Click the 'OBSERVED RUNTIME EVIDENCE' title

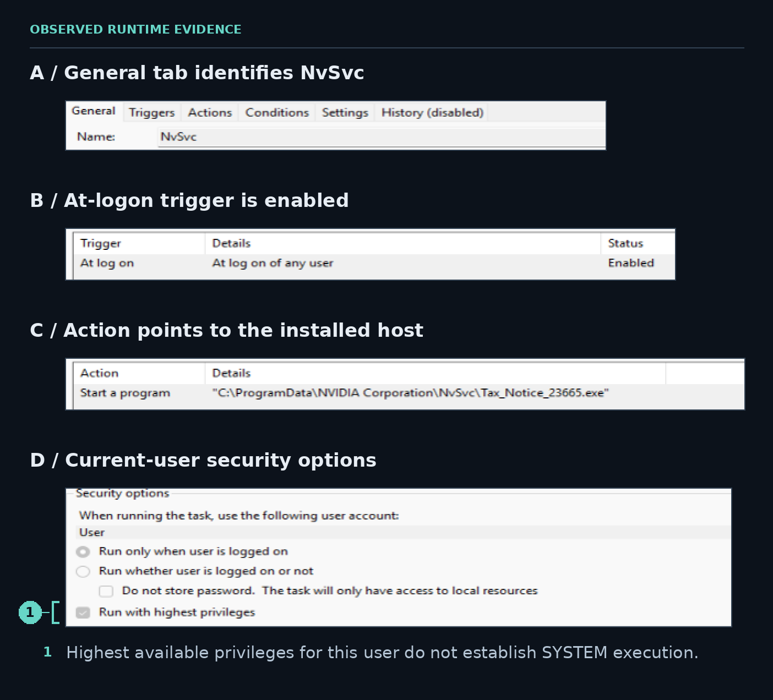click(x=135, y=30)
